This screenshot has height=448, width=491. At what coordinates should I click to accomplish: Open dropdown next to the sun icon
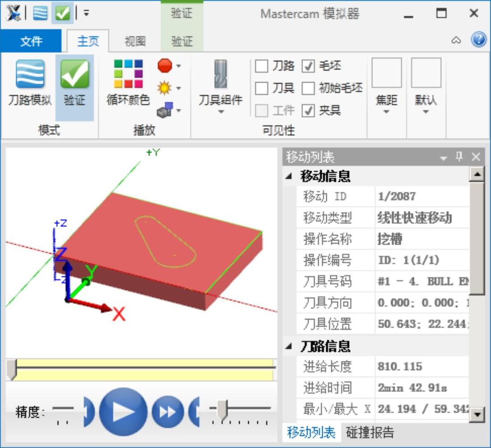click(179, 88)
